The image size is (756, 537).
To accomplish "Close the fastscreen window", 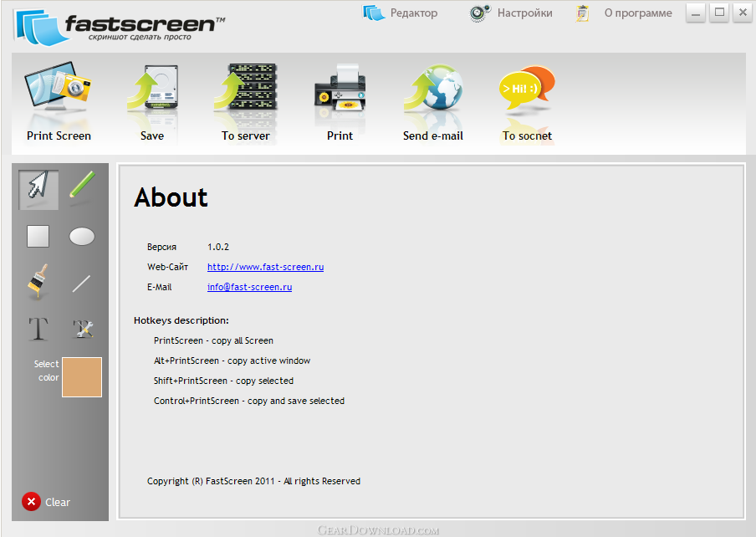I will [x=743, y=13].
